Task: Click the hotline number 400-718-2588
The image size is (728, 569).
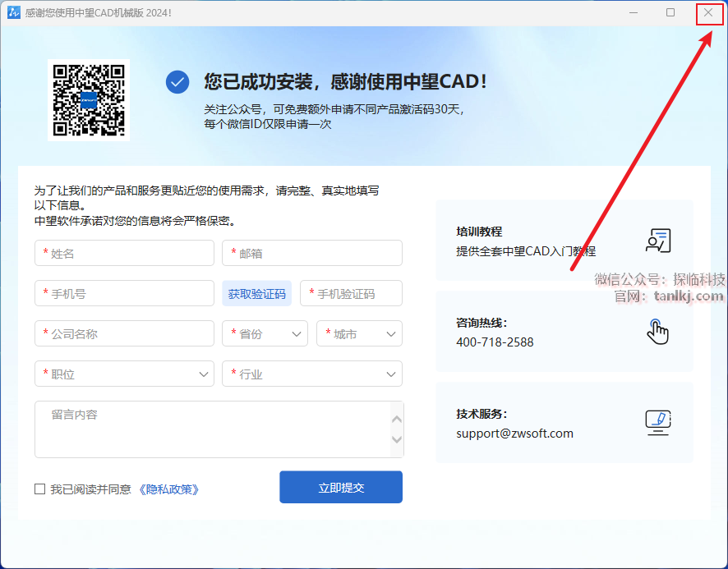Action: (x=495, y=342)
